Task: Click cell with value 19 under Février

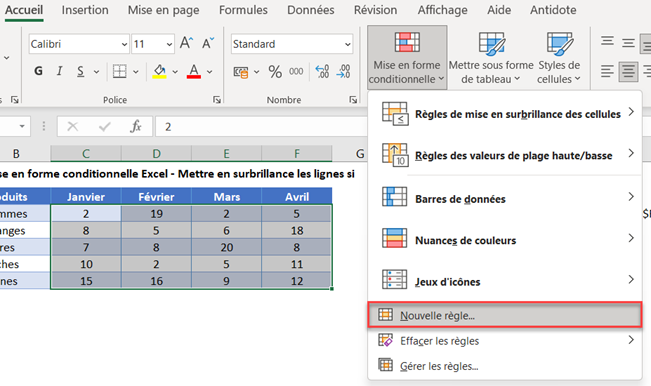Action: pos(156,214)
